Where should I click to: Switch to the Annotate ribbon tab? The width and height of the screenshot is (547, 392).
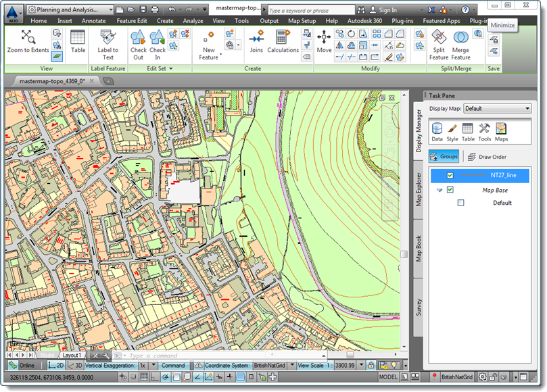click(93, 21)
